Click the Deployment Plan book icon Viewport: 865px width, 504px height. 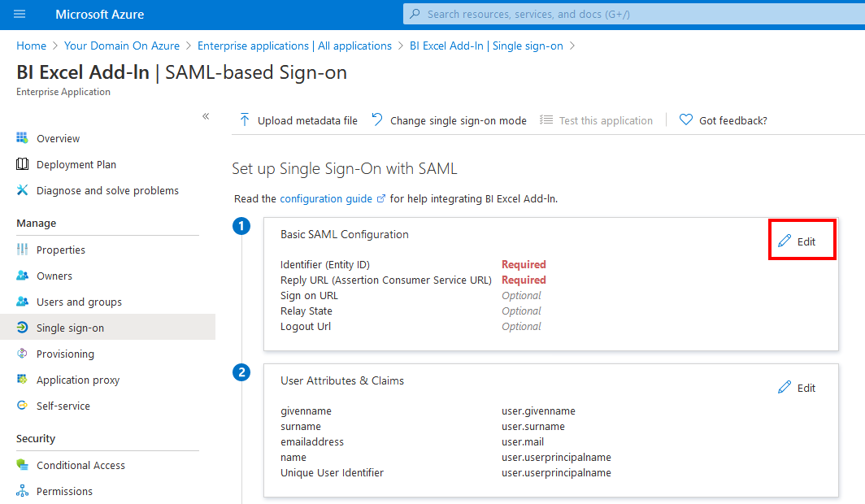(x=22, y=163)
